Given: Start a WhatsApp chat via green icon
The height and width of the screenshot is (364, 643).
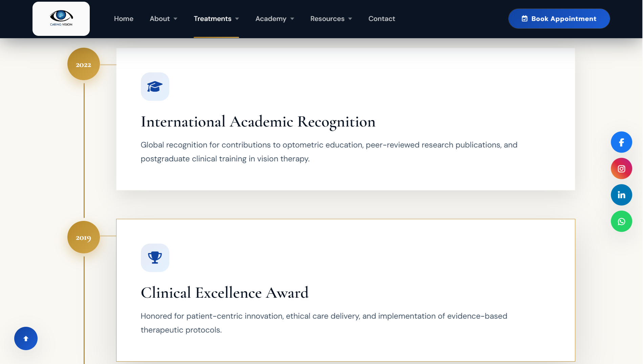Looking at the screenshot, I should pos(621,221).
